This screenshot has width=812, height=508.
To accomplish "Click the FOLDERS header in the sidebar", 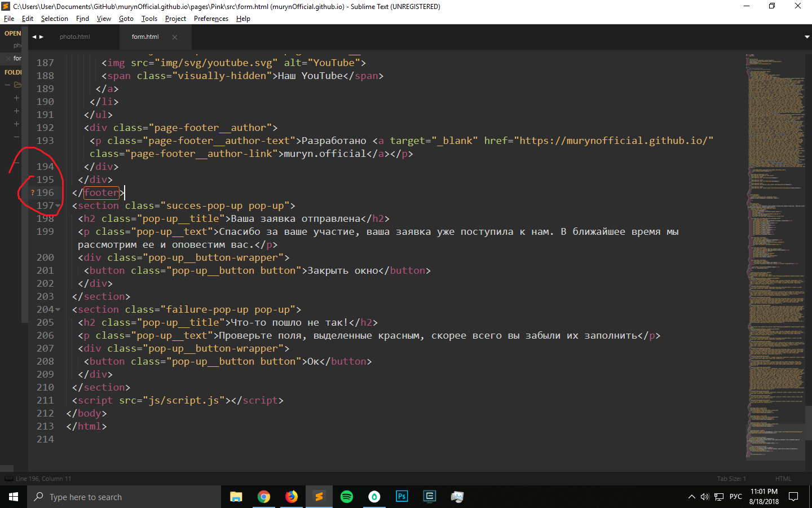I will 13,72.
